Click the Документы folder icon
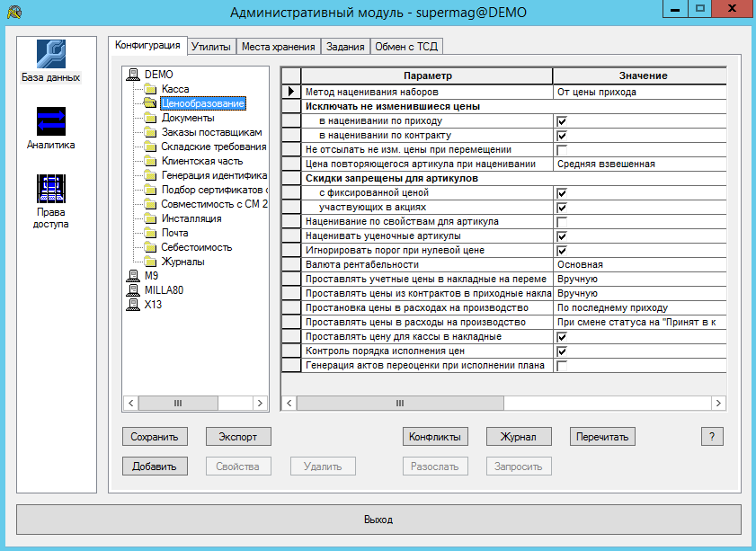The image size is (756, 551). 150,118
